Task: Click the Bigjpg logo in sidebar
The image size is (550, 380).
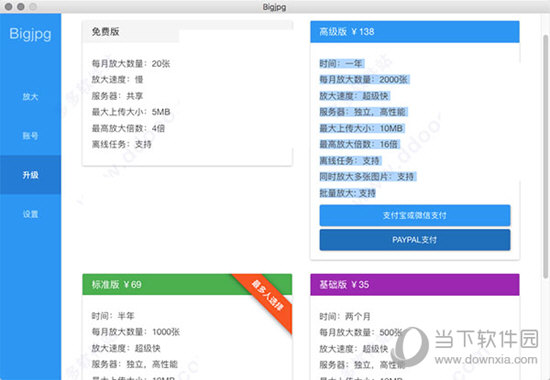Action: click(x=30, y=34)
